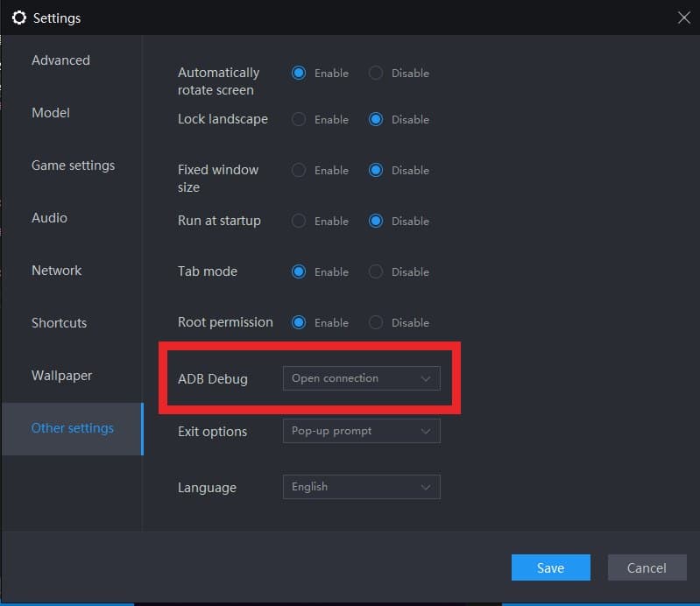Expand the ADB Debug dropdown
This screenshot has width=700, height=606.
click(361, 378)
